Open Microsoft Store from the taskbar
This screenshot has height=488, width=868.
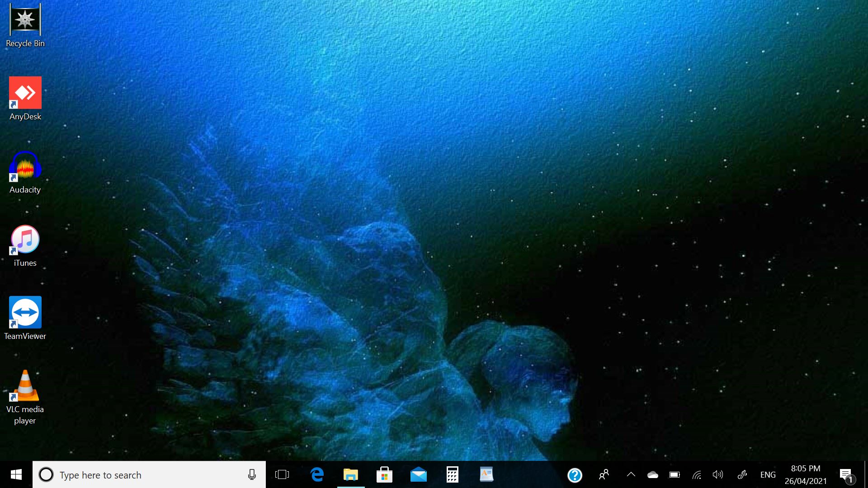coord(384,475)
